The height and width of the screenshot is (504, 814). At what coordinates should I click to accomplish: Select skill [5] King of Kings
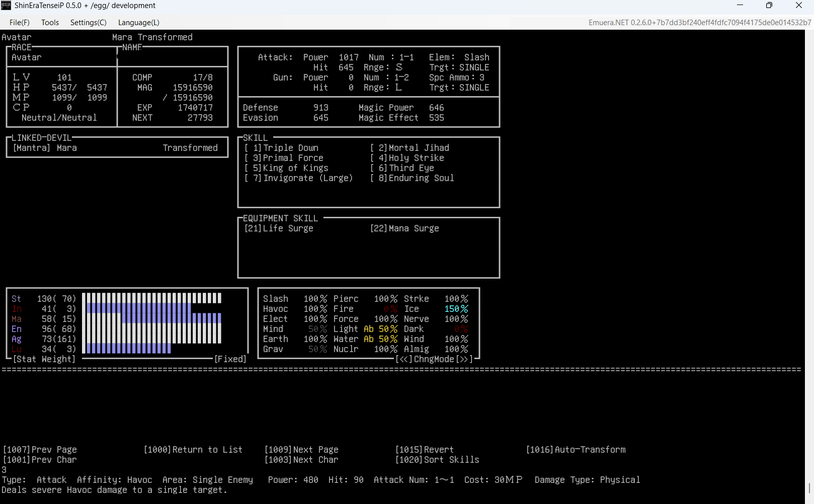286,168
